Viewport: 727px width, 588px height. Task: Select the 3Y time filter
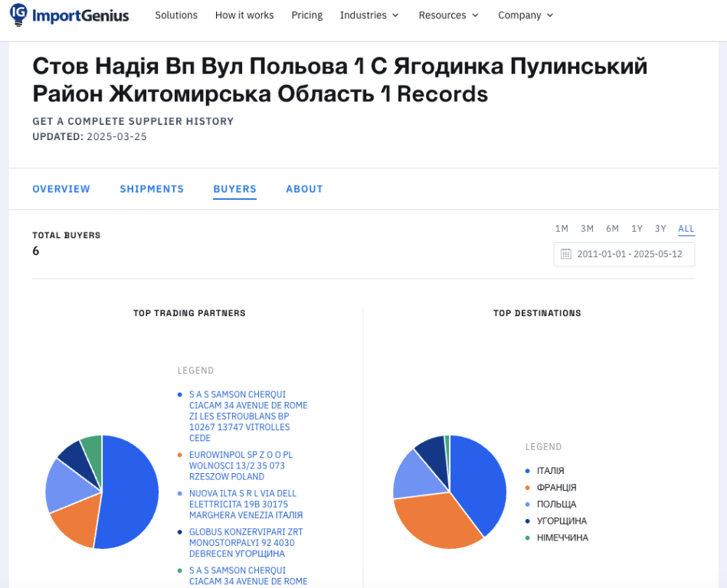point(660,228)
